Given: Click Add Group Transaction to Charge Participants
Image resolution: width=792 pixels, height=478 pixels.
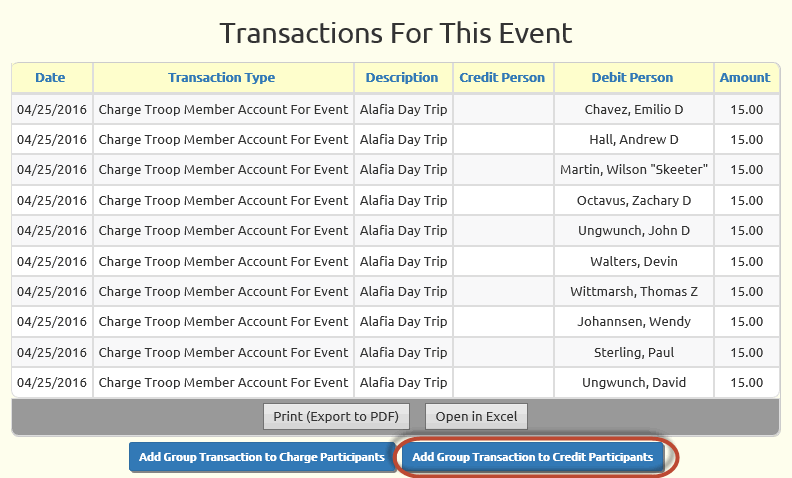Looking at the screenshot, I should [262, 457].
